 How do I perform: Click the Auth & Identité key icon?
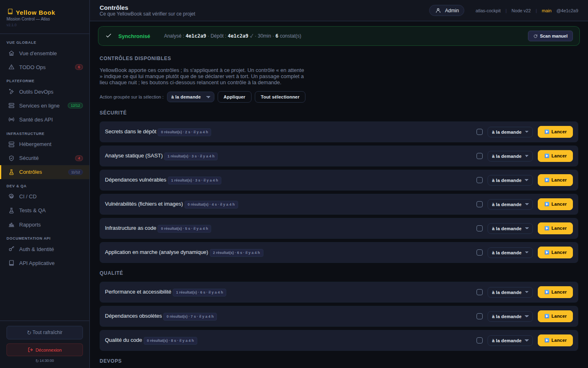[x=11, y=249]
